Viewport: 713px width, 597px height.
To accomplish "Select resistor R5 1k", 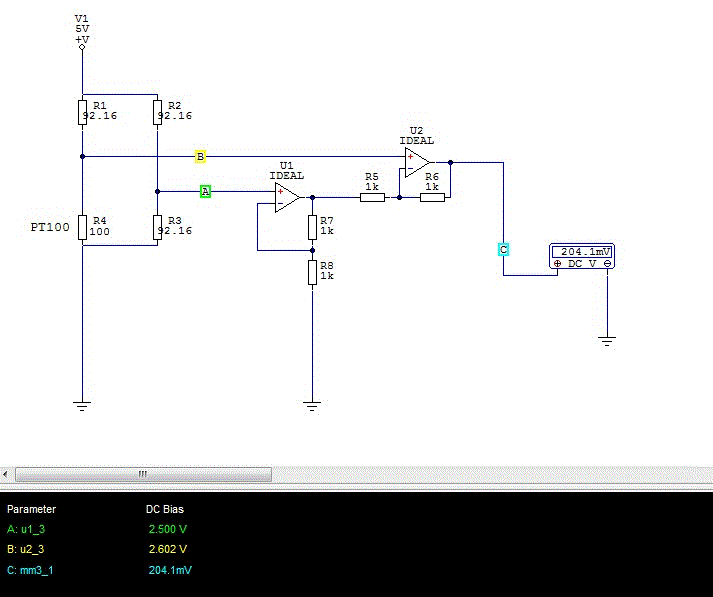I will [372, 197].
